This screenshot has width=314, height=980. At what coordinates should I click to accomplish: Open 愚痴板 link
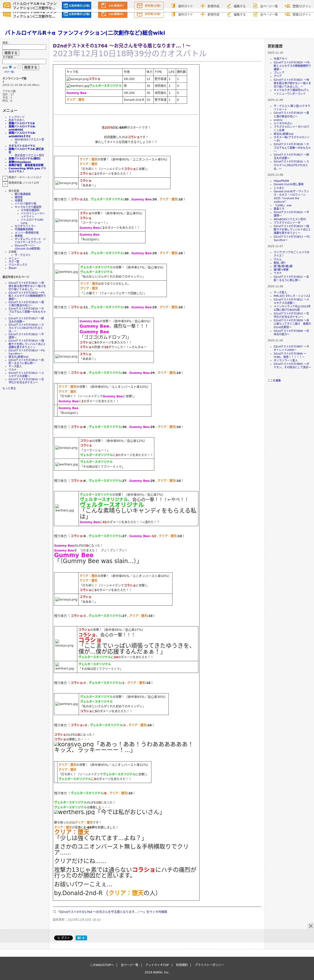19,236
